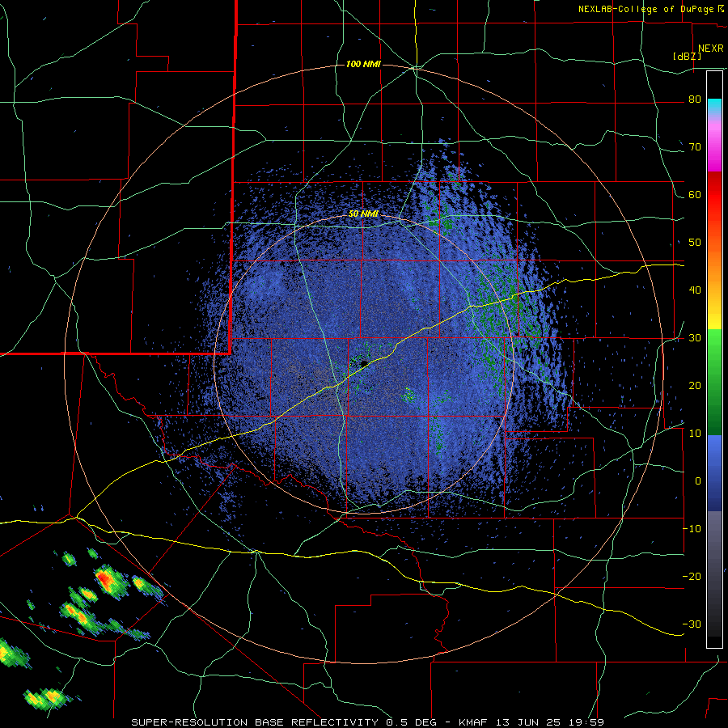Viewport: 728px width, 728px height.
Task: Click the '80' value on dBZ scale
Action: point(695,99)
